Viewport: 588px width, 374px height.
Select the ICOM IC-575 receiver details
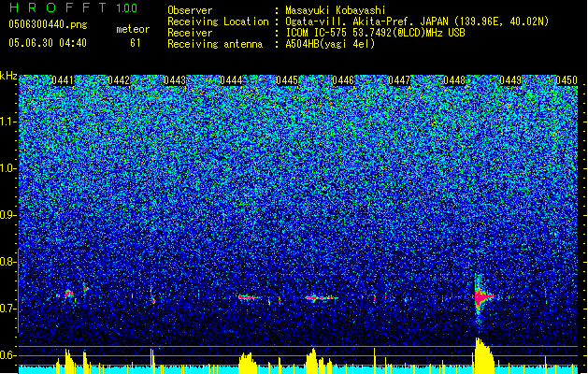[376, 33]
